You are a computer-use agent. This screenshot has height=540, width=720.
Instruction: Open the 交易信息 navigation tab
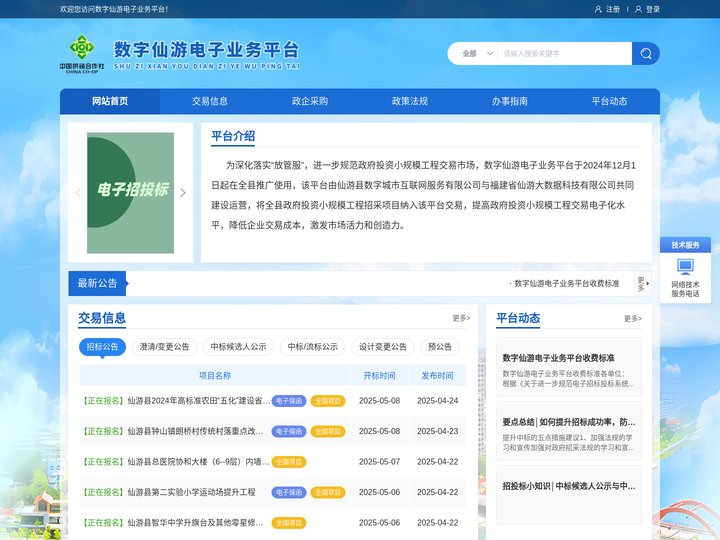pyautogui.click(x=210, y=101)
